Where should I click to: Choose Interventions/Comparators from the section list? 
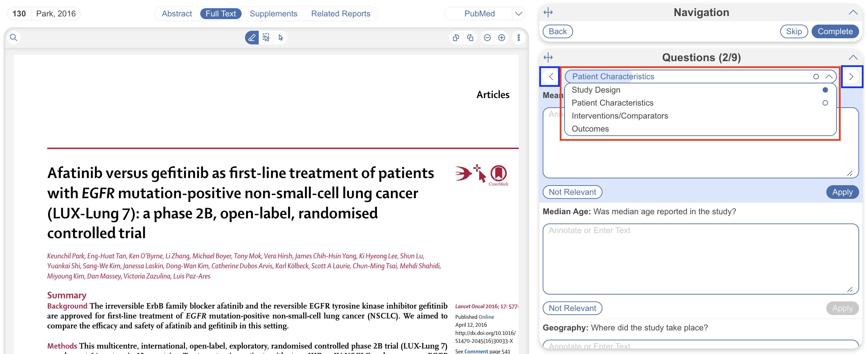pos(620,116)
